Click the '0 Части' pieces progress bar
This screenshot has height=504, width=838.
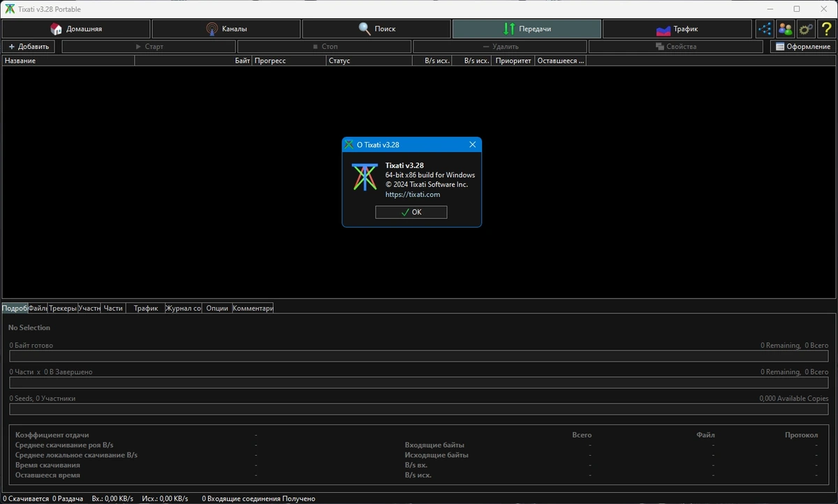419,383
